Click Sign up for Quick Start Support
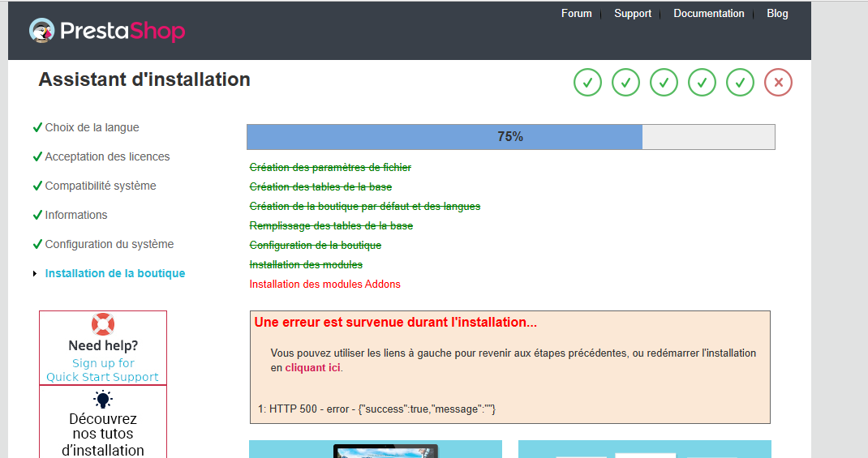 (103, 370)
